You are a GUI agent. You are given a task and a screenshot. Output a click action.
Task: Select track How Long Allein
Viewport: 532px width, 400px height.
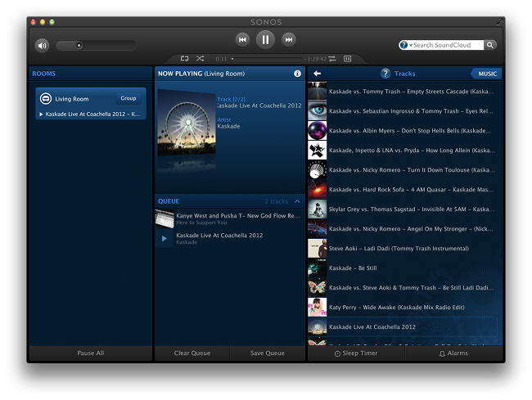[x=405, y=151]
